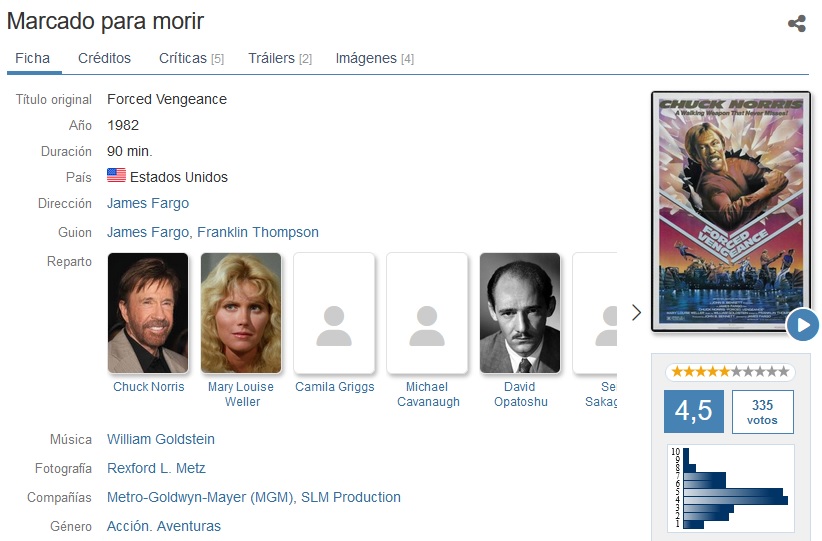Play the trailer via blue play button
Screen dimensions: 822x541
pos(803,325)
